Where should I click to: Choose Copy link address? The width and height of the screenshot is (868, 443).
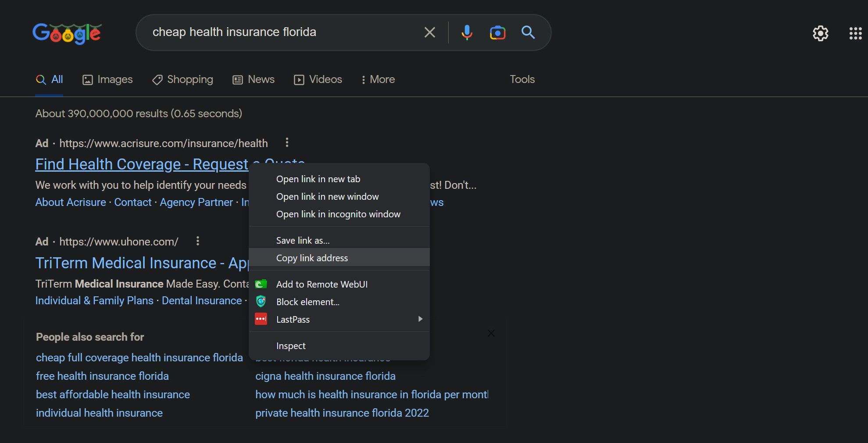(x=312, y=258)
